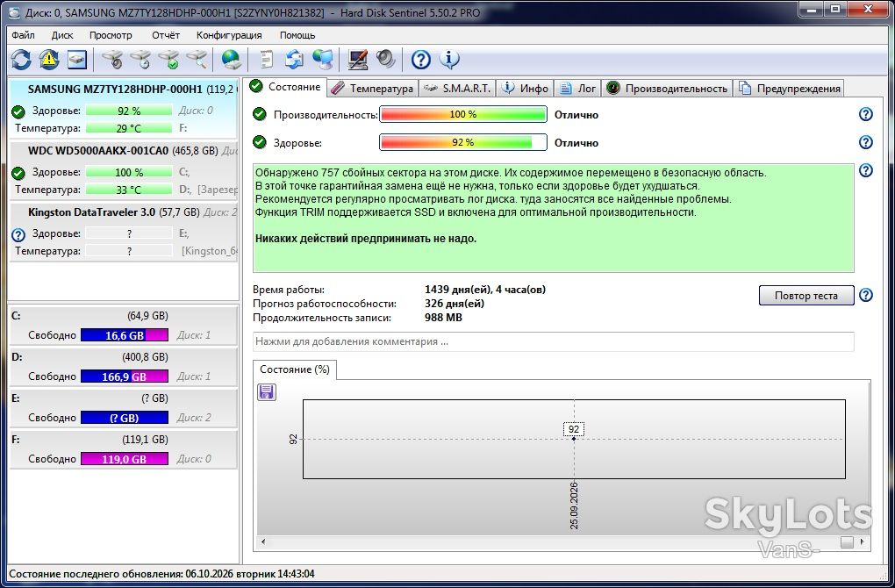Open the Диск menu
The height and width of the screenshot is (588, 895).
click(62, 35)
